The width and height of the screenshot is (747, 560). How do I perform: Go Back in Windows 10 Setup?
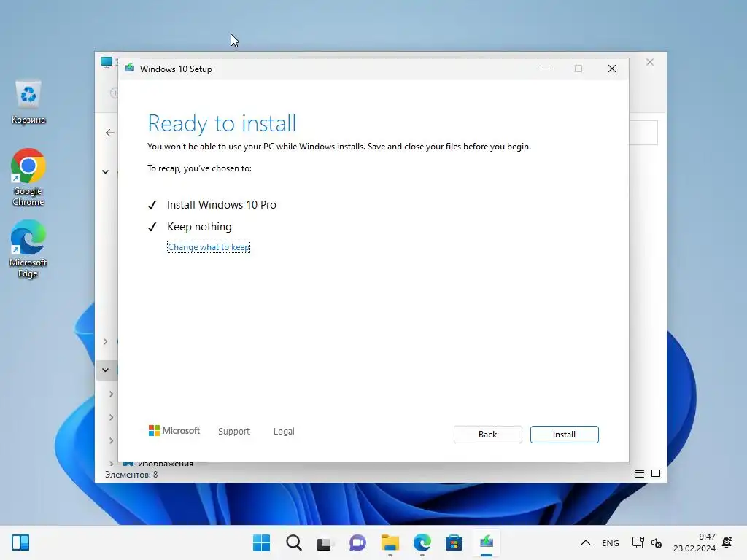(487, 435)
